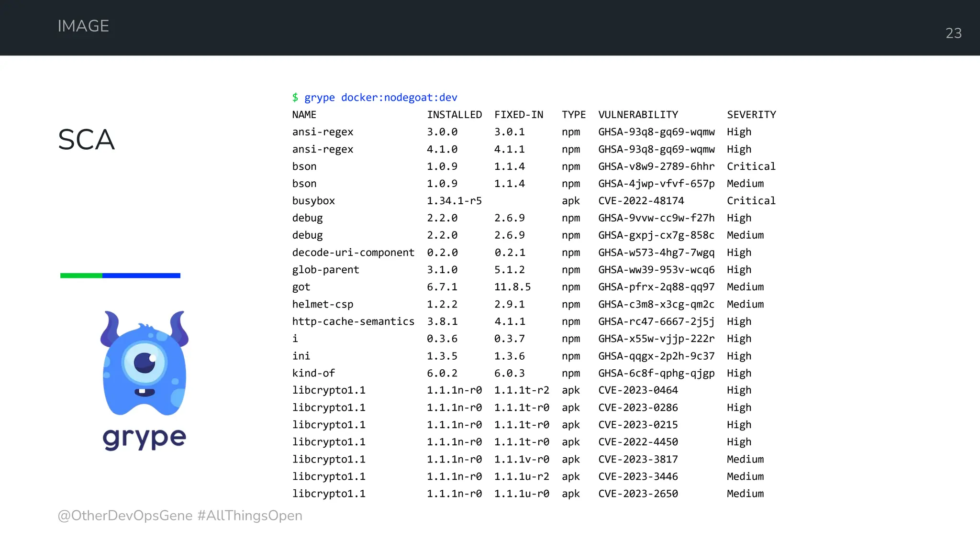This screenshot has width=980, height=551.
Task: Click CVE-2023-0215 vulnerability ID
Action: (x=638, y=425)
